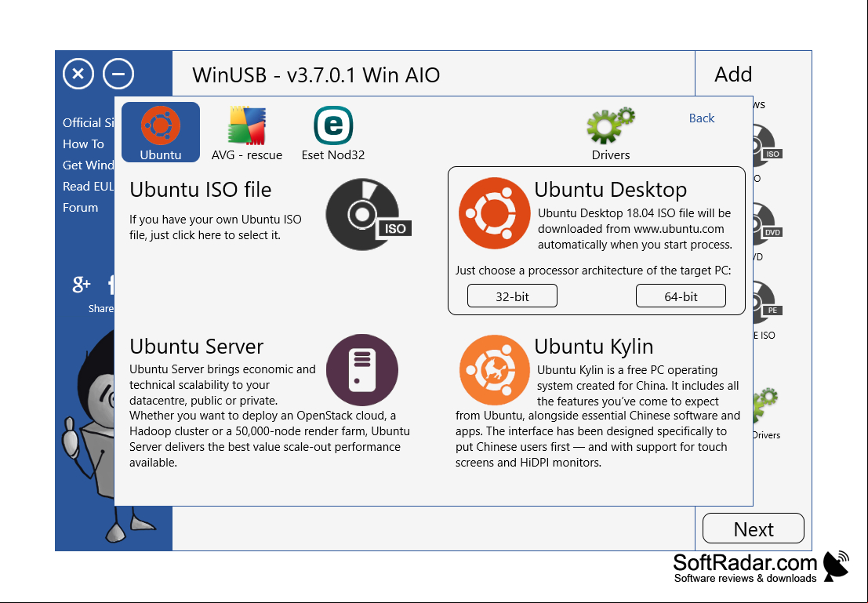Open the Forum sidebar link
The width and height of the screenshot is (868, 603).
pos(80,208)
